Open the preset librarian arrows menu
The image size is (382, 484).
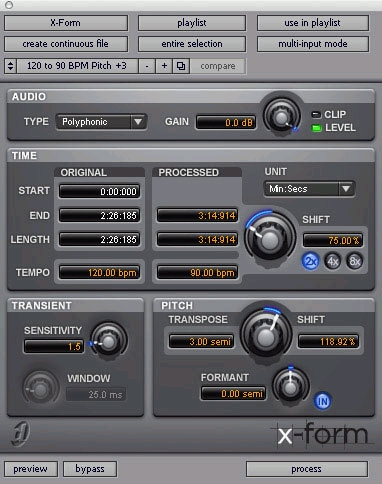pyautogui.click(x=10, y=66)
